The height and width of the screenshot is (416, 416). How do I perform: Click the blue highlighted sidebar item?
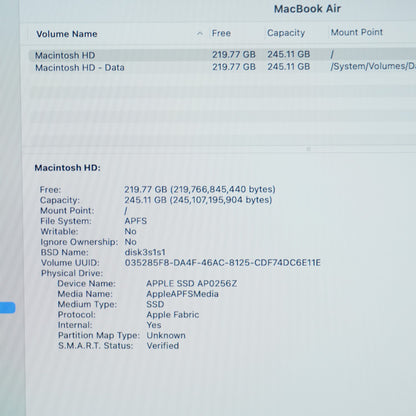point(7,308)
